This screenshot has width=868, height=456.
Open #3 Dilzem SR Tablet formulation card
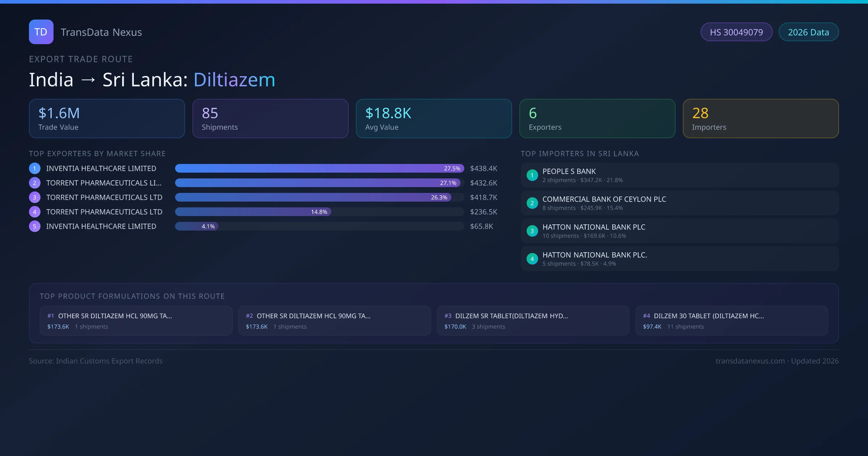pyautogui.click(x=533, y=321)
